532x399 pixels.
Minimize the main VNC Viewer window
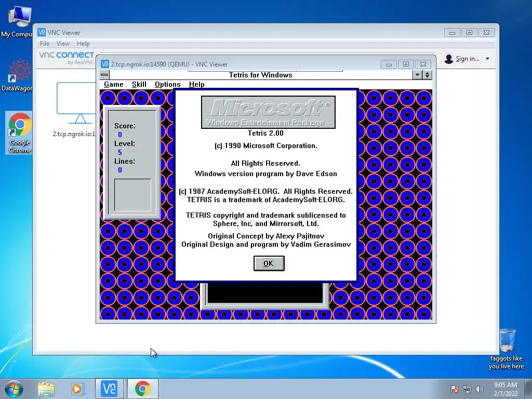coord(453,33)
